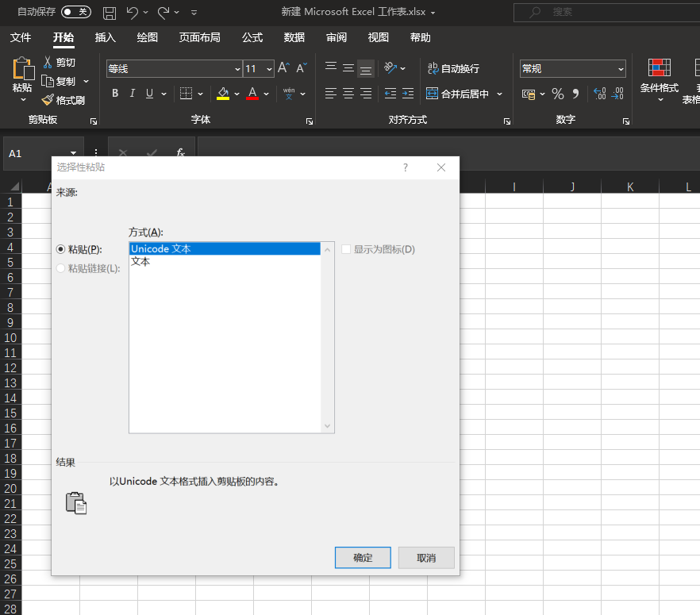The width and height of the screenshot is (700, 615).
Task: Toggle the AutoSave (自动保存) switch
Action: coord(76,12)
